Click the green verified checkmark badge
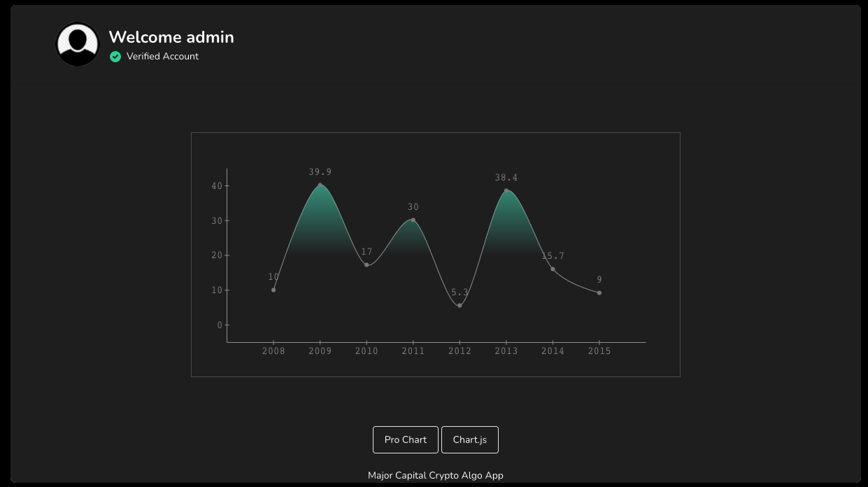The image size is (868, 487). 115,57
